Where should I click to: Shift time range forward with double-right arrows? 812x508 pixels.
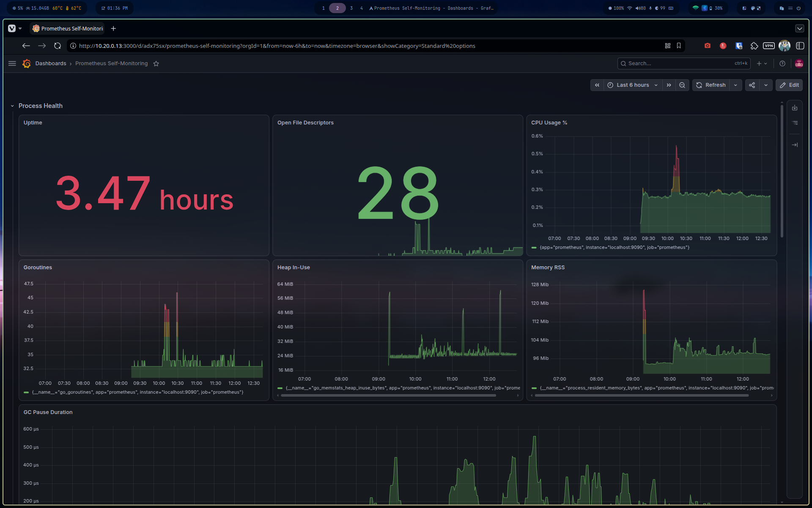pyautogui.click(x=669, y=85)
